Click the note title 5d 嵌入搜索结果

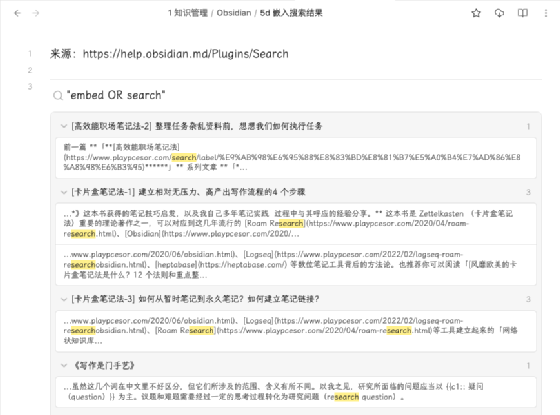pyautogui.click(x=291, y=13)
